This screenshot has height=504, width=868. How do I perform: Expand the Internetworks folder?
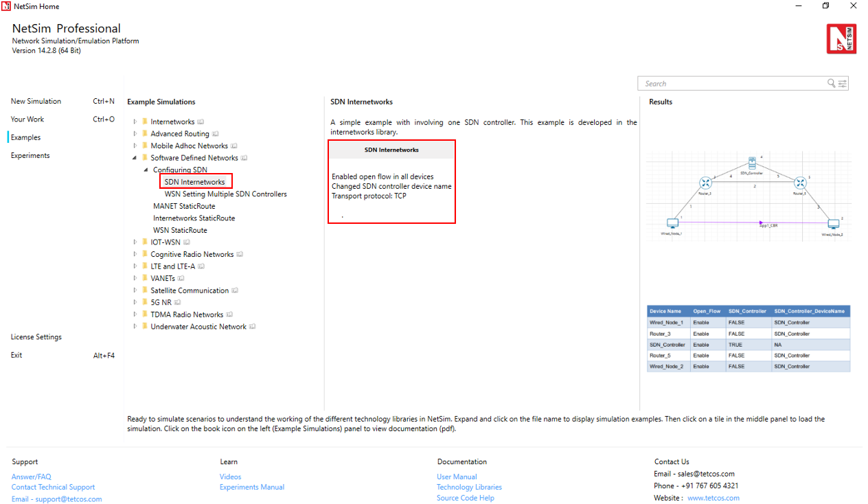(x=135, y=122)
